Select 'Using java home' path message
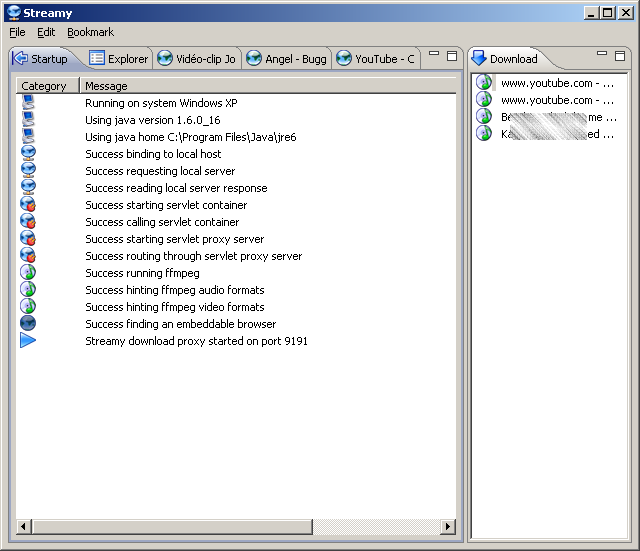This screenshot has height=551, width=640. tap(191, 137)
